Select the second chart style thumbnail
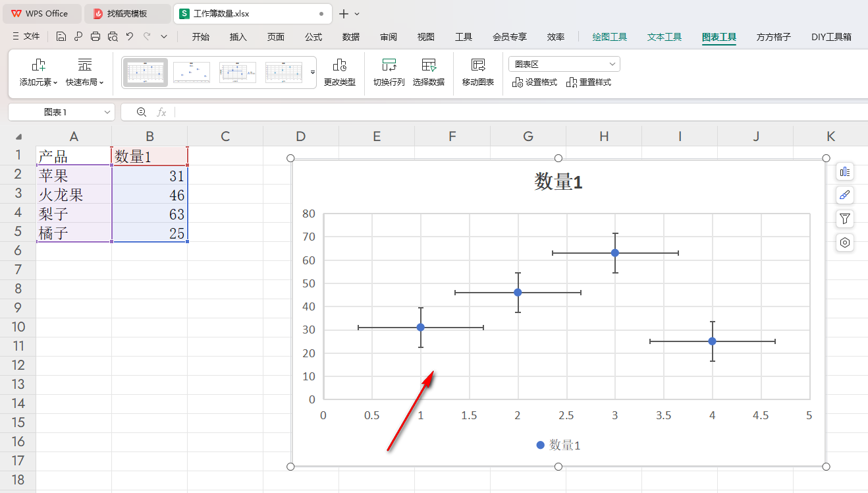The width and height of the screenshot is (868, 493). pos(192,72)
